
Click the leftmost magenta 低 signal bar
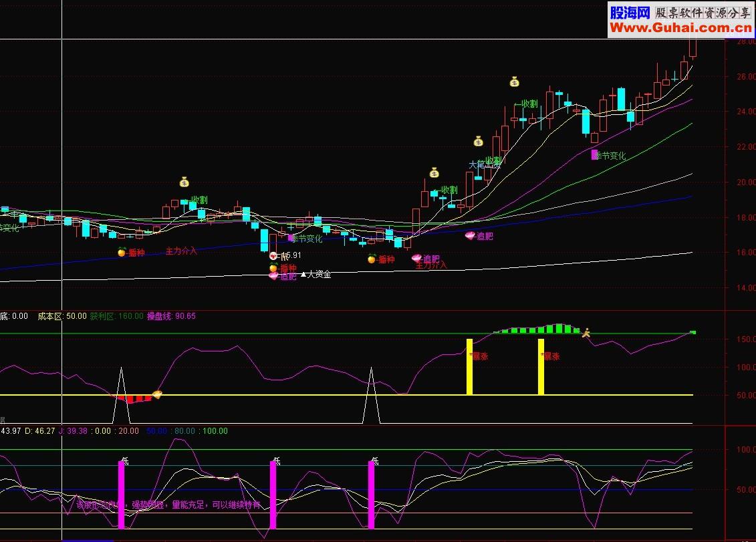pyautogui.click(x=122, y=495)
